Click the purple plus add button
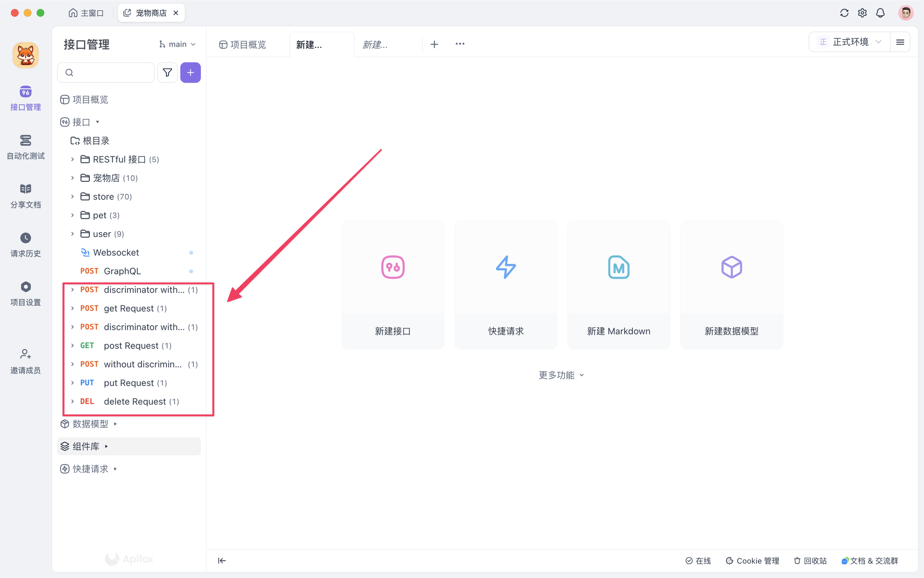 tap(190, 73)
